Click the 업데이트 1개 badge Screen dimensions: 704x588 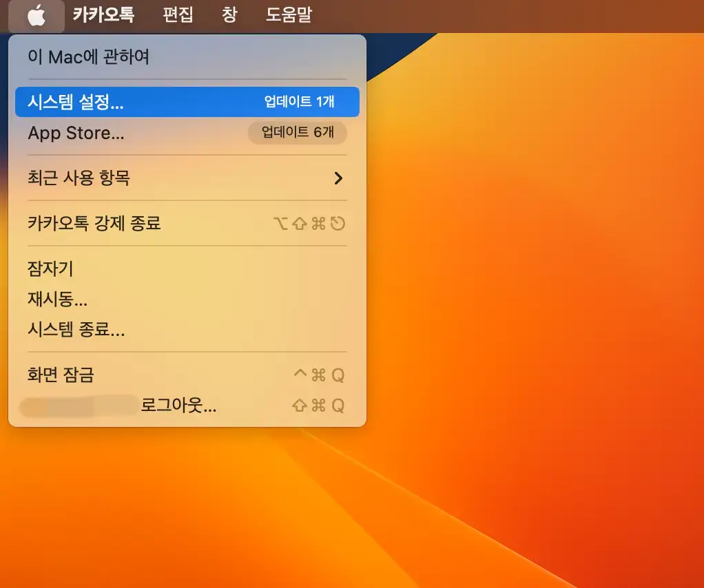point(299,102)
